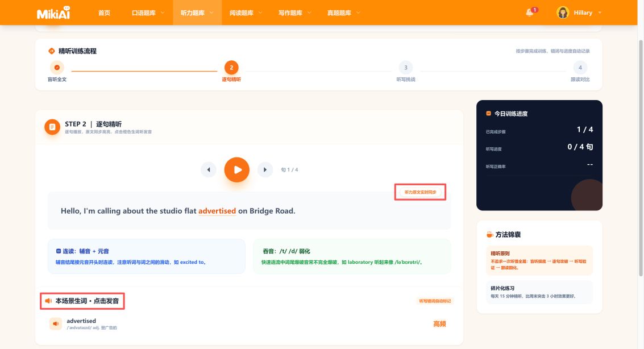Image resolution: width=644 pixels, height=349 pixels.
Task: Toggle the 听力原文实时同步 pill
Action: coord(420,192)
